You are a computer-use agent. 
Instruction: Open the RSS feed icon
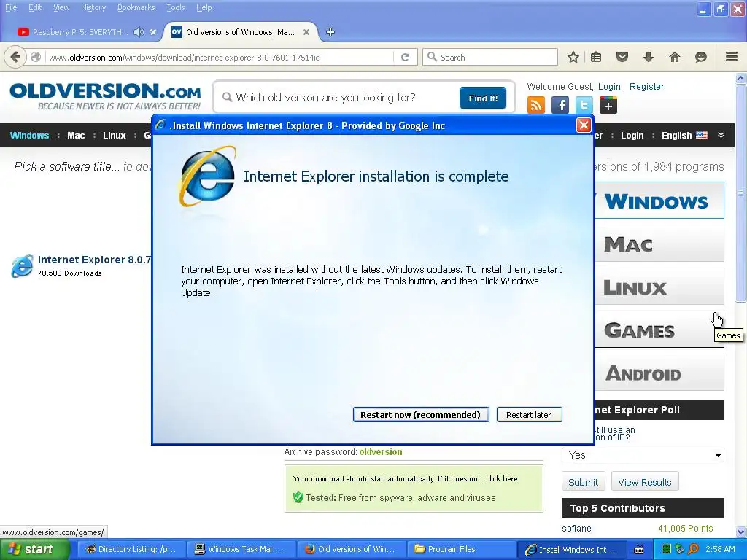click(x=536, y=105)
